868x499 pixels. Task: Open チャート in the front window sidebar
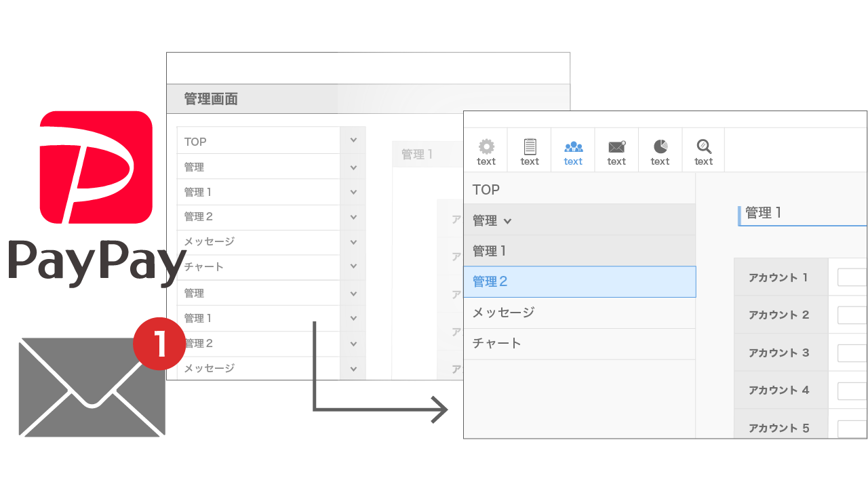pyautogui.click(x=580, y=343)
